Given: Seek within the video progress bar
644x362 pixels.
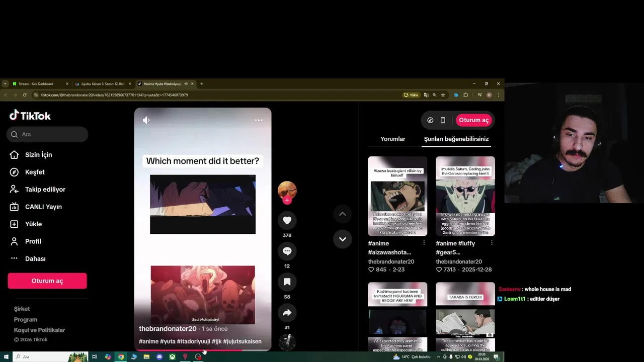Looking at the screenshot, I should 203,350.
